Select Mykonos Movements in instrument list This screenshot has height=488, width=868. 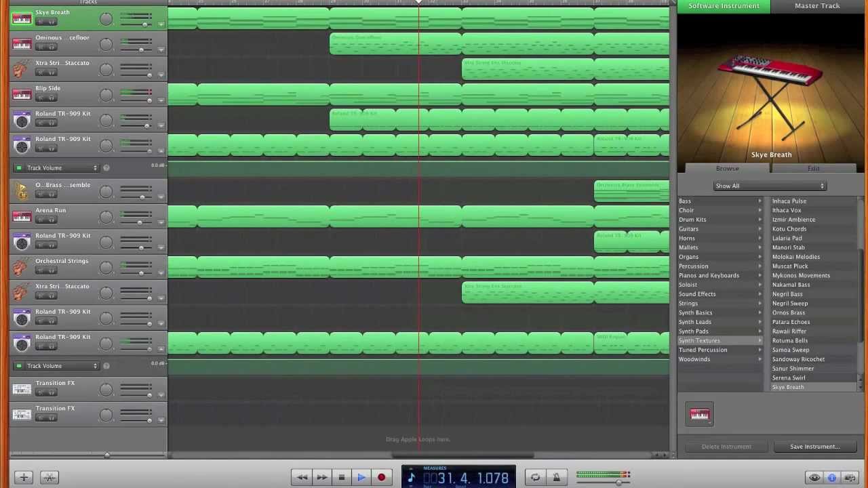point(813,276)
